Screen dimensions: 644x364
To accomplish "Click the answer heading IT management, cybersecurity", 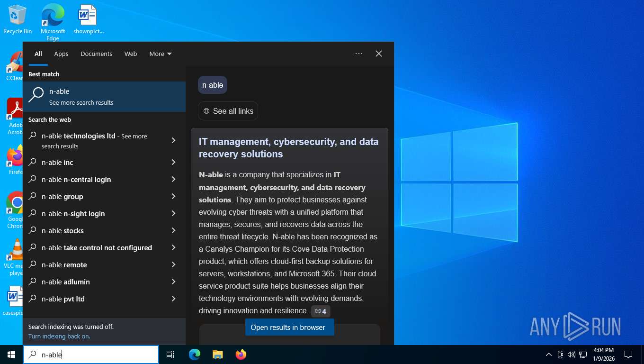I will pos(289,148).
